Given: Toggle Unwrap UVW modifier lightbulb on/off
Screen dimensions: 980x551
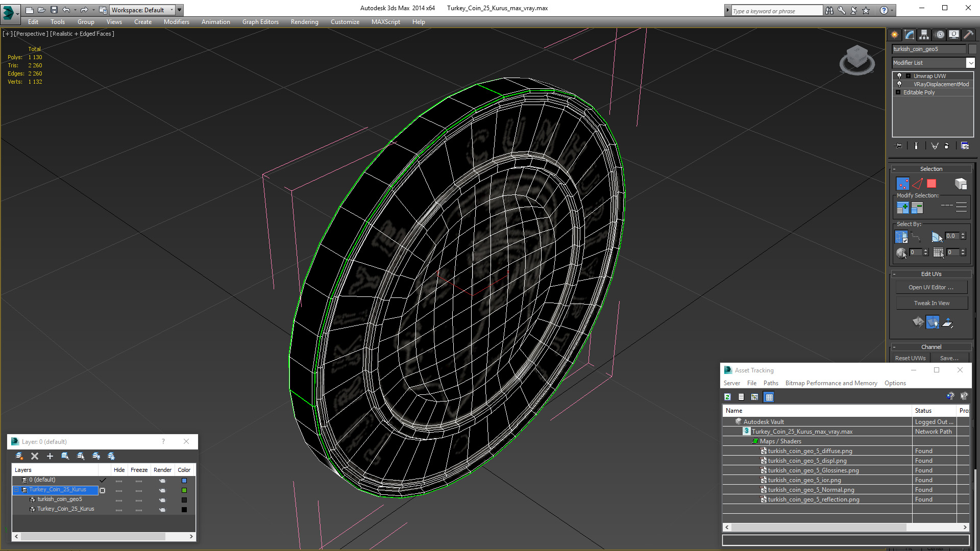Looking at the screenshot, I should [x=899, y=76].
